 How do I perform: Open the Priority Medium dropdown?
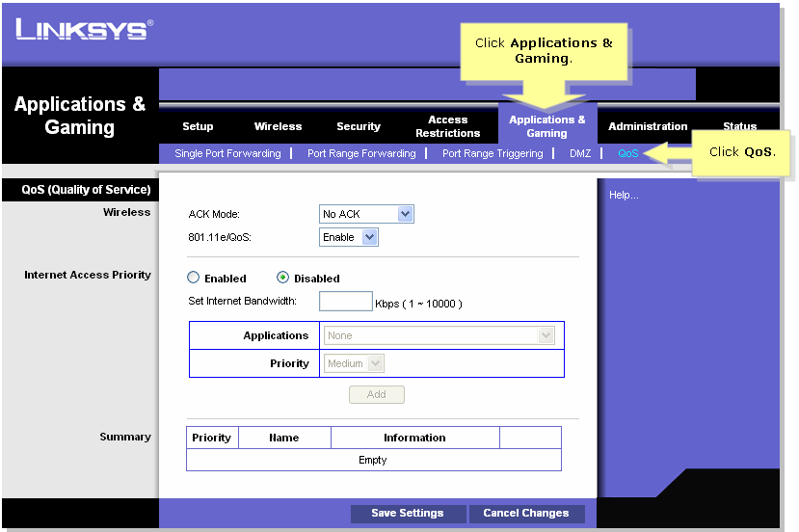[x=354, y=363]
